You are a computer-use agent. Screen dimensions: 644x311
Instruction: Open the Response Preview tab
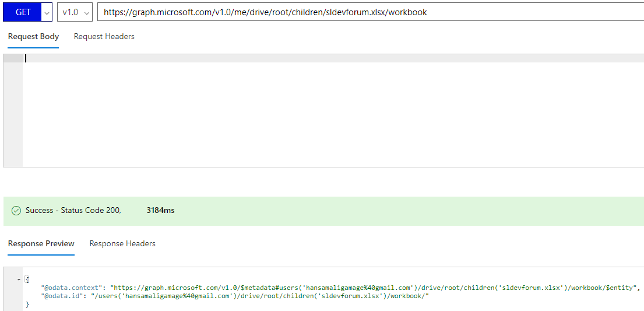(41, 243)
